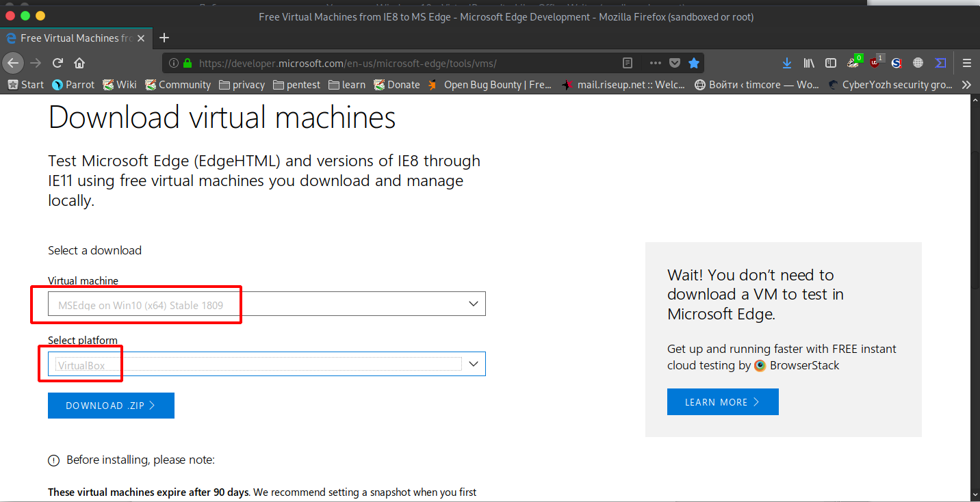This screenshot has width=980, height=502.
Task: Open the Wiki bookmark
Action: [x=120, y=85]
